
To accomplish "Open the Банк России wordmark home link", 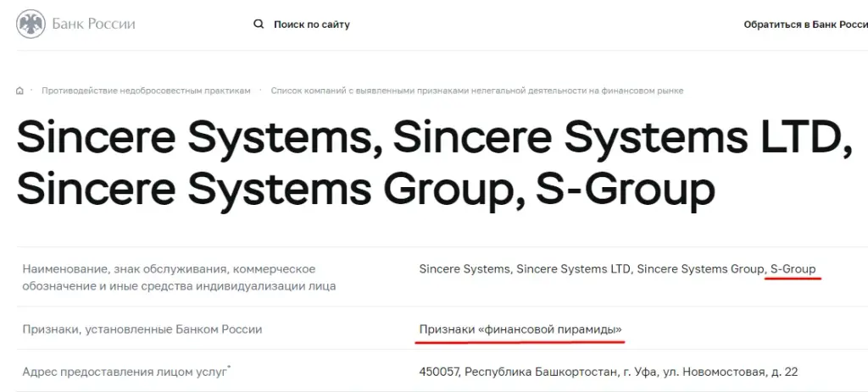I will pos(93,25).
